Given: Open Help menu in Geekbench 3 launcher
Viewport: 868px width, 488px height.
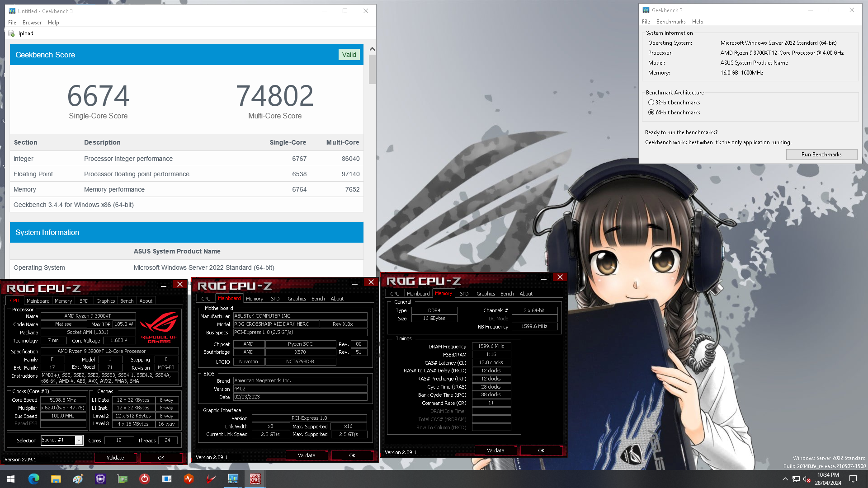Looking at the screenshot, I should click(698, 22).
